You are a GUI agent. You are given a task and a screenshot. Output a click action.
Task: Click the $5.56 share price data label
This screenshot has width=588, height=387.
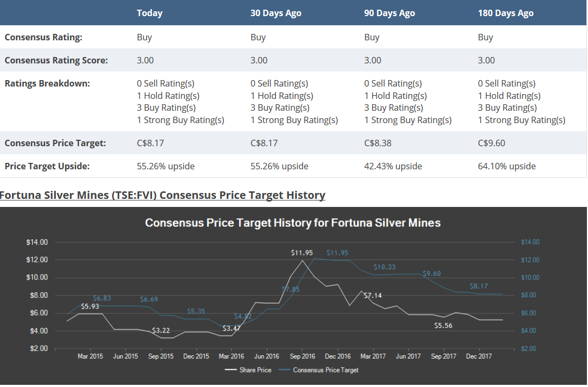pos(443,325)
